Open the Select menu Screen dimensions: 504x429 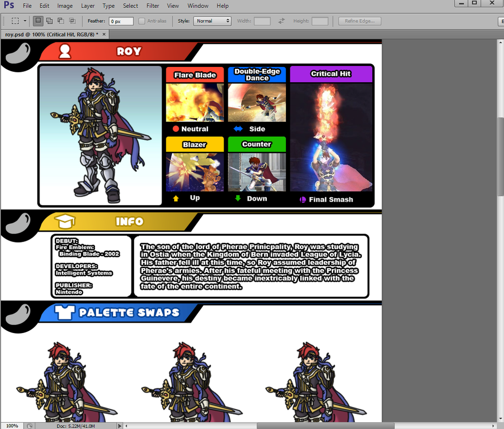pyautogui.click(x=130, y=6)
